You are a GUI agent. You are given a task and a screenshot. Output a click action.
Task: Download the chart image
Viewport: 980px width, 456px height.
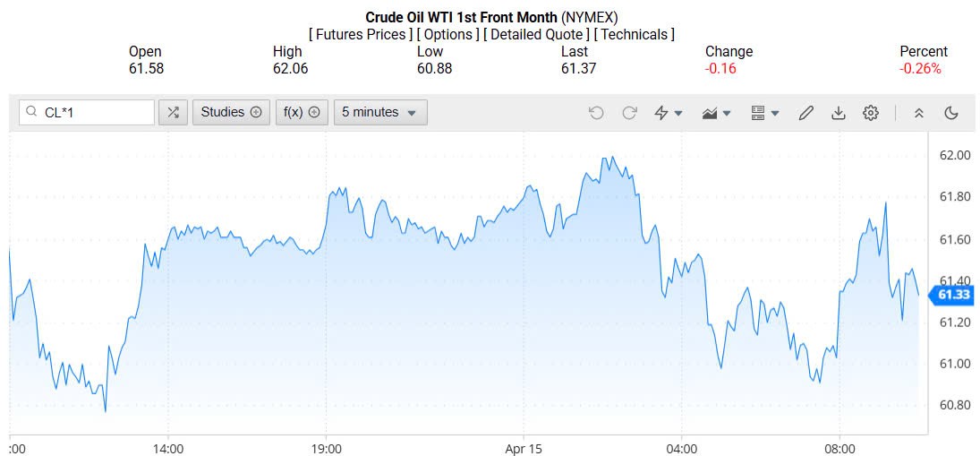click(839, 113)
